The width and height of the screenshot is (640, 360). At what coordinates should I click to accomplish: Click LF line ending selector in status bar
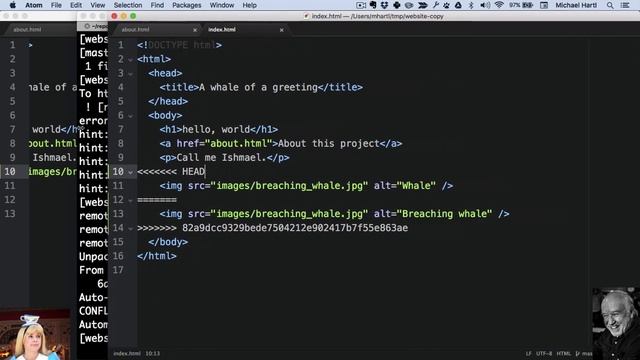529,353
